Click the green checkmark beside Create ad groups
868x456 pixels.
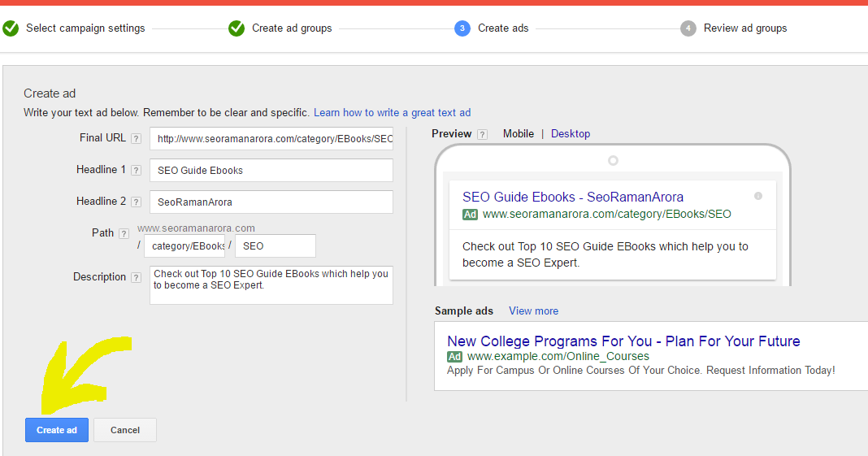point(237,28)
